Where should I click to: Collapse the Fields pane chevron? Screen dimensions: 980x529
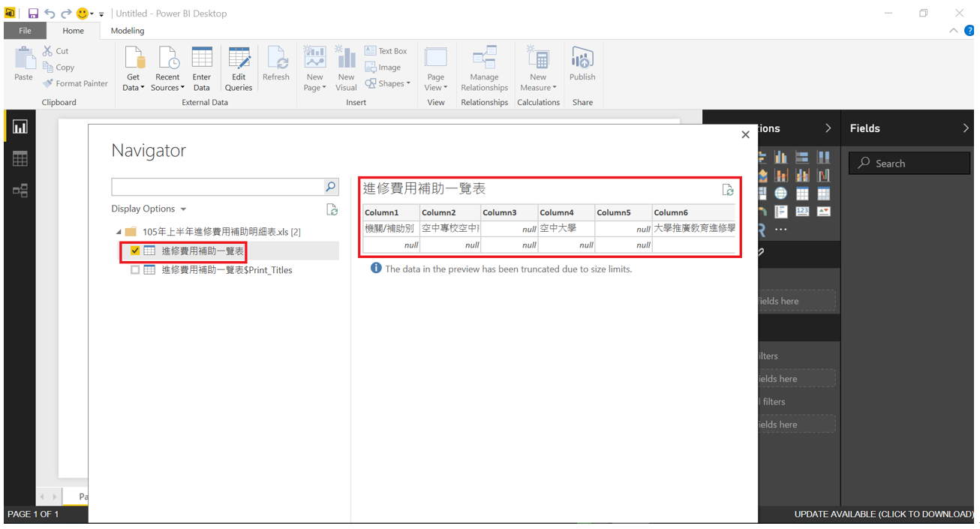point(966,128)
